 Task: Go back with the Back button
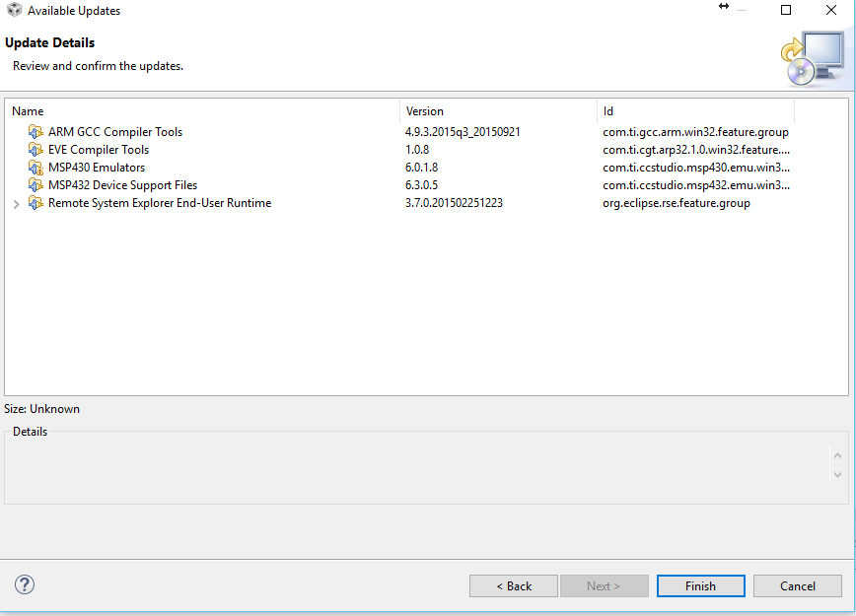(x=514, y=586)
